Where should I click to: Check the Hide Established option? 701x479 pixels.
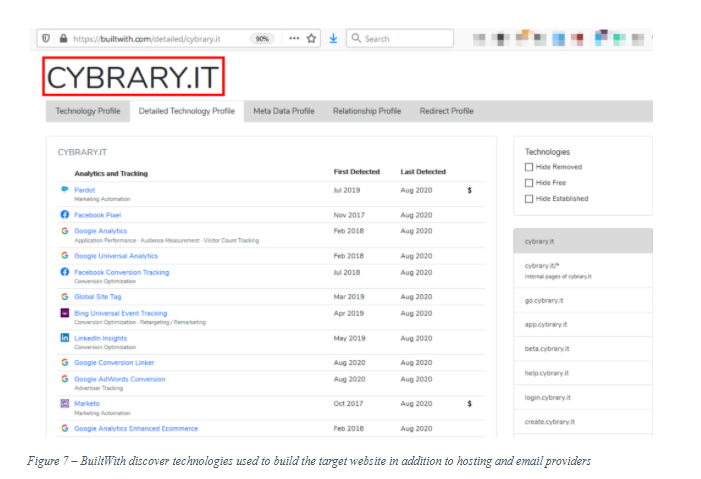click(x=529, y=199)
